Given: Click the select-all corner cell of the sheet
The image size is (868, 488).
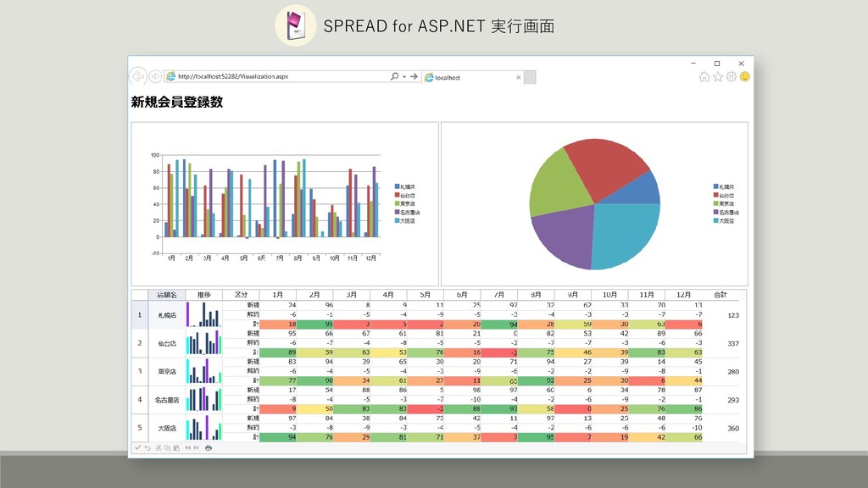Looking at the screenshot, I should click(140, 295).
